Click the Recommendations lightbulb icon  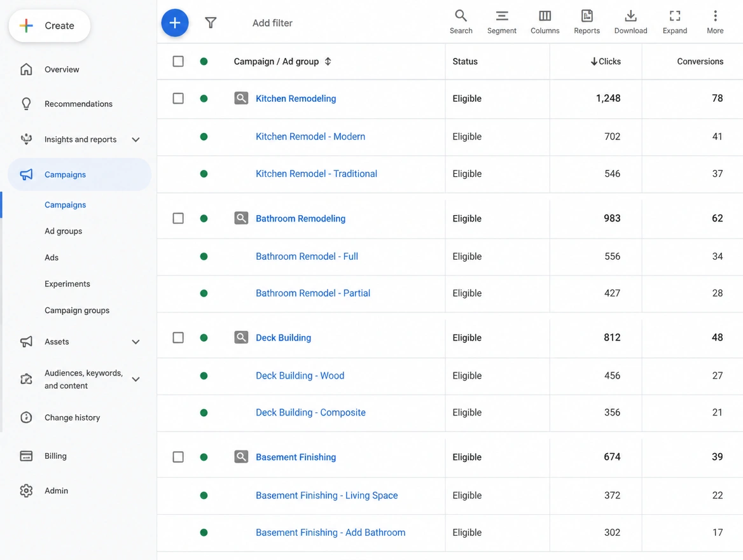pyautogui.click(x=26, y=104)
